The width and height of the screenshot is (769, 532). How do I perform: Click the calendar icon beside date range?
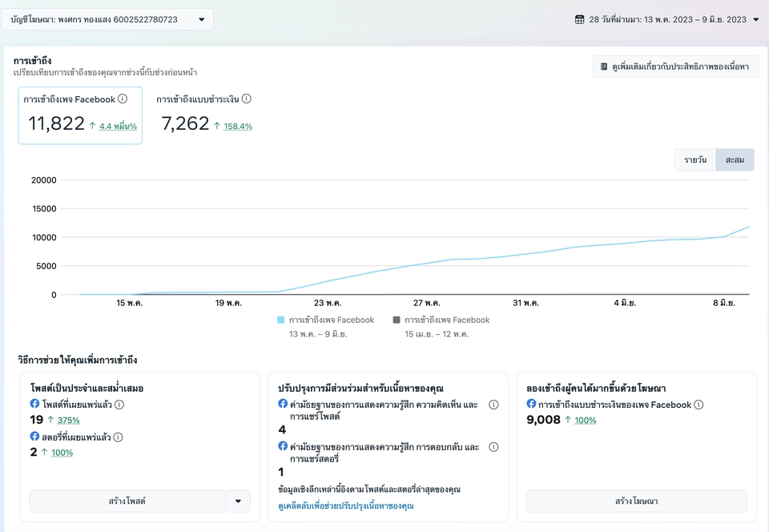(579, 19)
